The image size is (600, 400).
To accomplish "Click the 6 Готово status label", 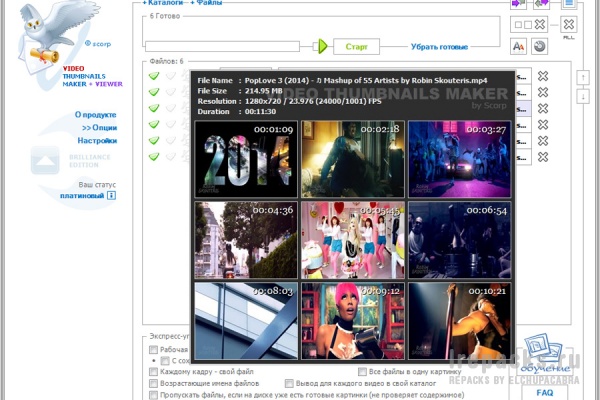I will click(x=165, y=16).
